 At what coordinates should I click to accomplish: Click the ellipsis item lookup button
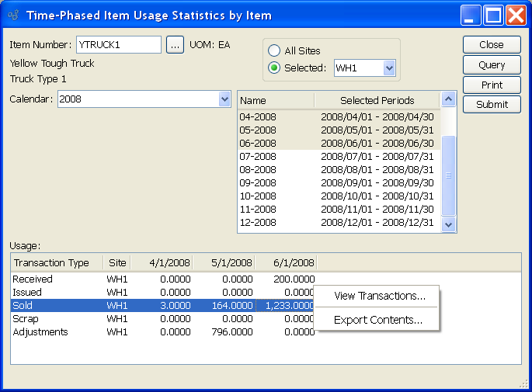coord(176,45)
